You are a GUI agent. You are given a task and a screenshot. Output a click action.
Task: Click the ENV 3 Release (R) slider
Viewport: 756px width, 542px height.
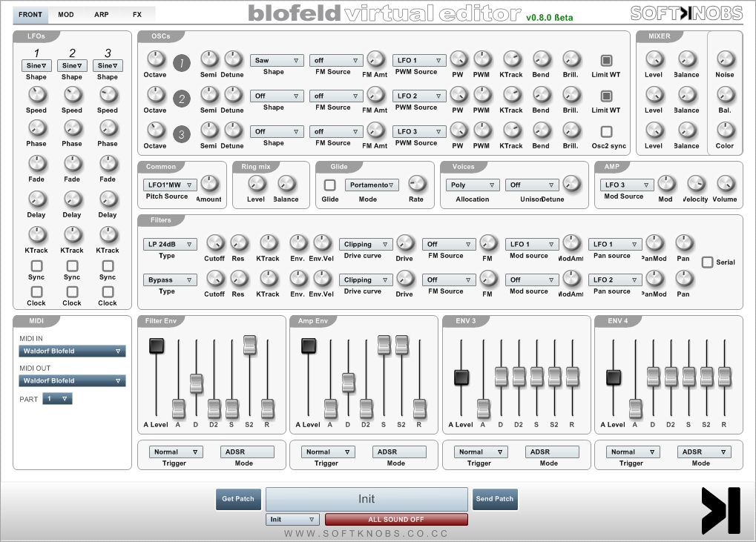coord(572,377)
